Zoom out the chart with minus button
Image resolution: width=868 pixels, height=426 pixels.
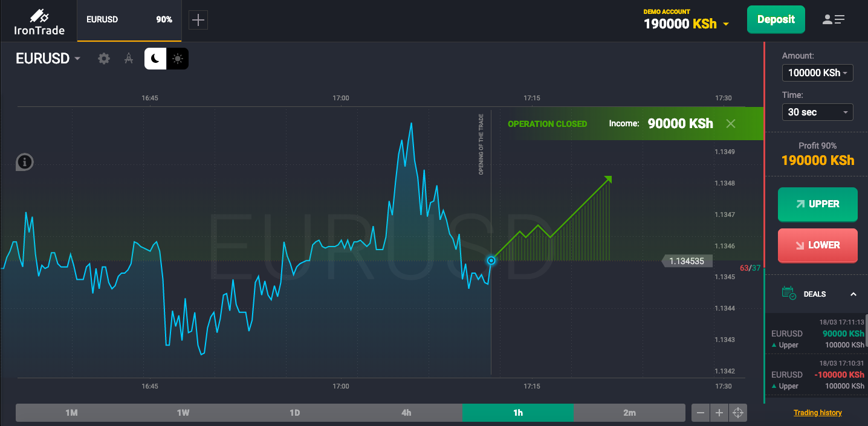click(701, 413)
